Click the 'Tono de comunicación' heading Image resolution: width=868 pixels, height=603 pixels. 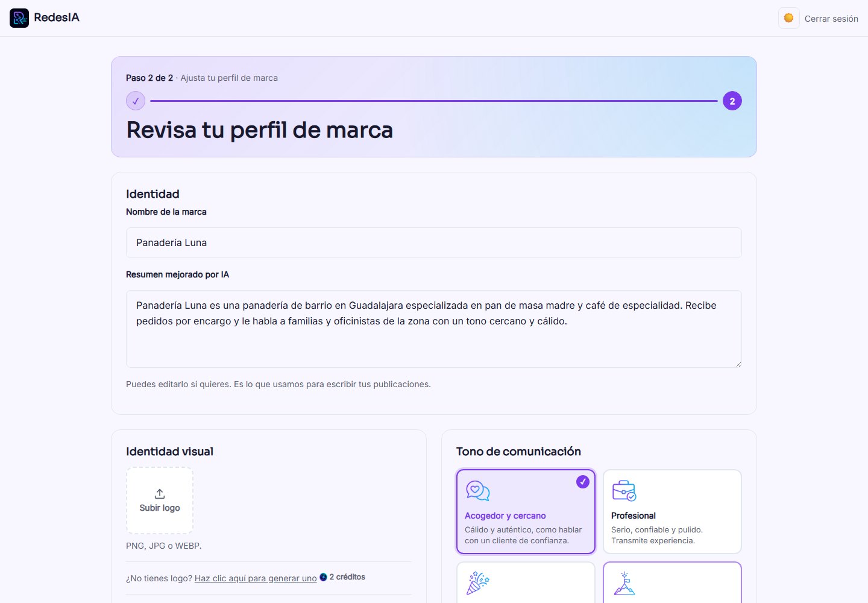click(x=518, y=452)
